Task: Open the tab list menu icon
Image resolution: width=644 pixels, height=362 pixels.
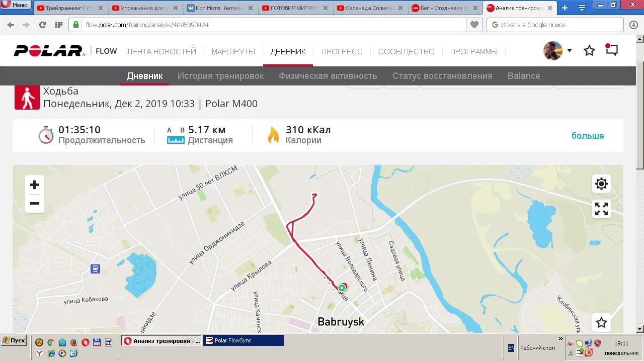Action: (x=582, y=8)
